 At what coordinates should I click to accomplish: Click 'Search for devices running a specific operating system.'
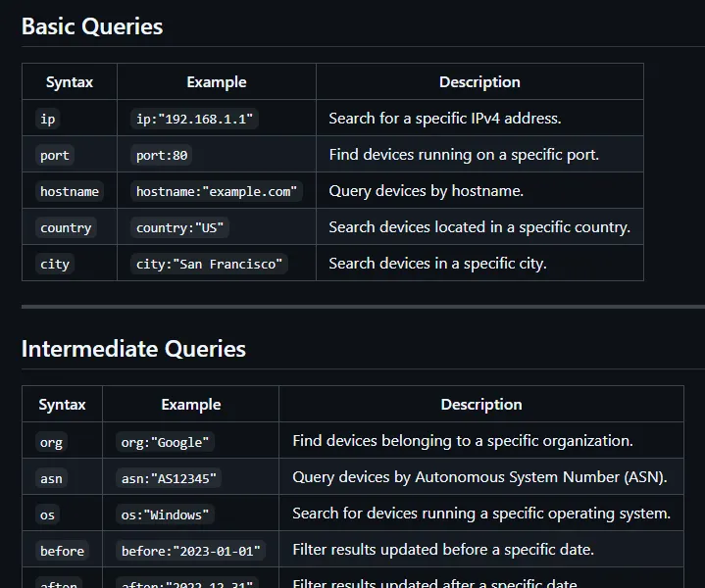pos(481,514)
